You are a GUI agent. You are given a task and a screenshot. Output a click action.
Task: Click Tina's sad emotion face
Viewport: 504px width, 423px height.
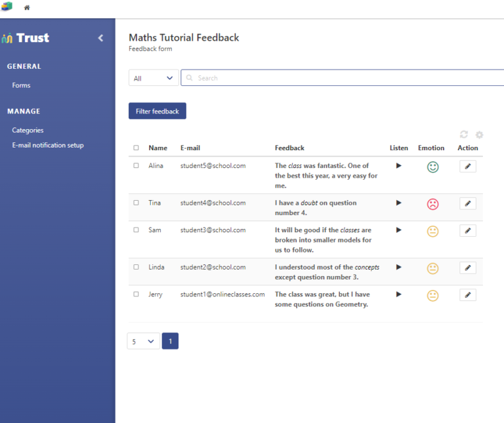click(432, 204)
